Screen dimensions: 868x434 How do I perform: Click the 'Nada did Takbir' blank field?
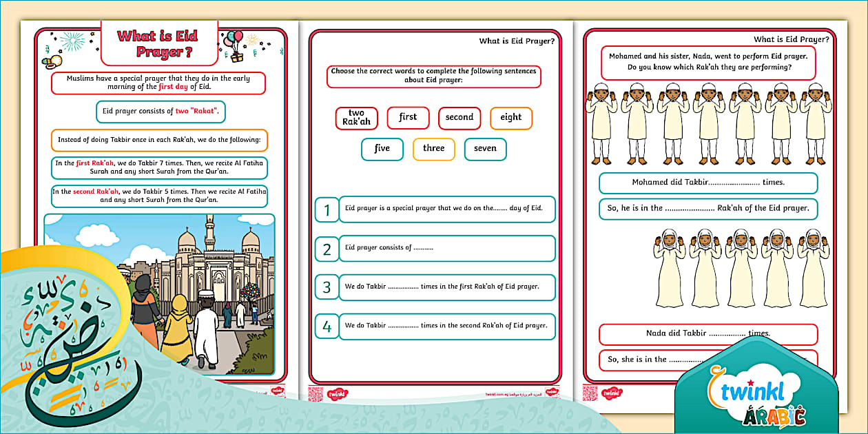710,335
